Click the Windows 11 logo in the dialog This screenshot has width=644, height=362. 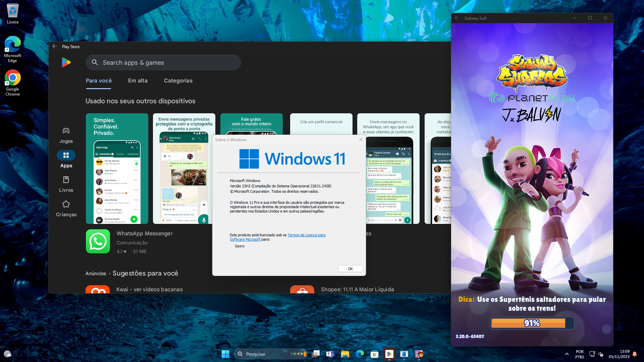coord(292,159)
